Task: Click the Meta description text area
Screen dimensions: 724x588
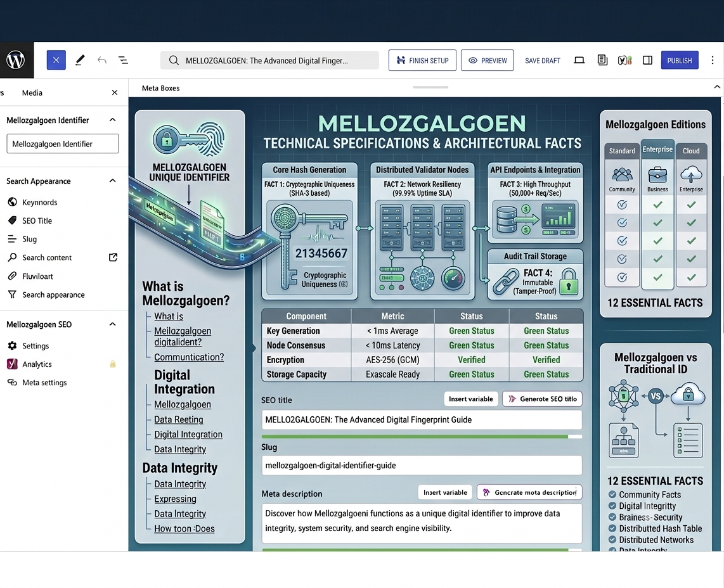Action: coord(422,523)
